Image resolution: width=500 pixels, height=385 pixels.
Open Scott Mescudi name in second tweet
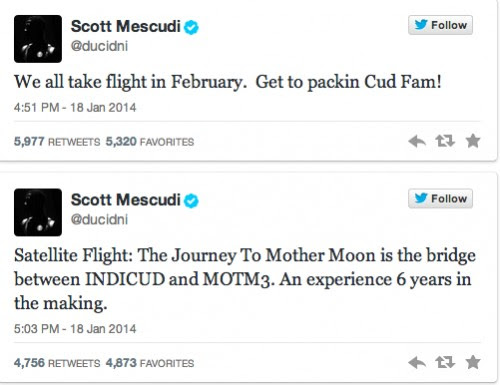point(126,200)
